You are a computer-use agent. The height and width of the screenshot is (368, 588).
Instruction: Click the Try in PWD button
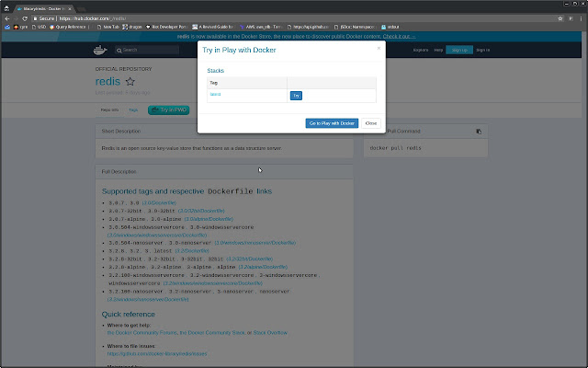pyautogui.click(x=169, y=110)
